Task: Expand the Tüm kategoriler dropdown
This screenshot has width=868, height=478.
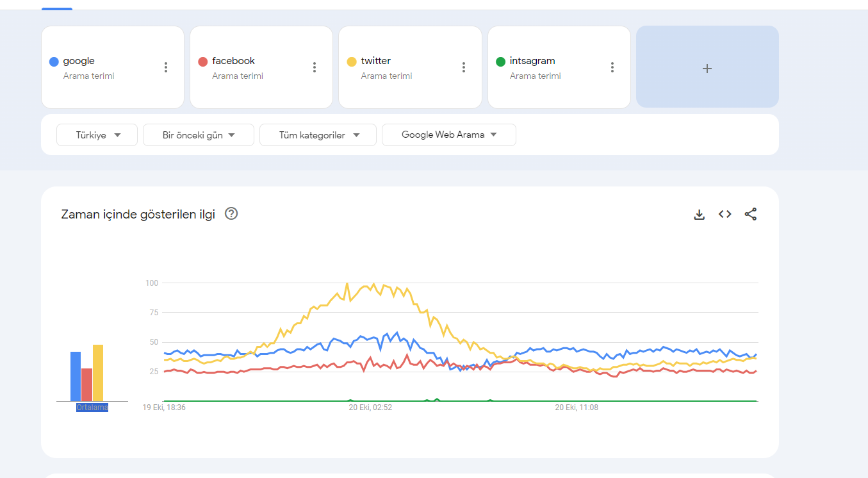Action: click(x=318, y=135)
